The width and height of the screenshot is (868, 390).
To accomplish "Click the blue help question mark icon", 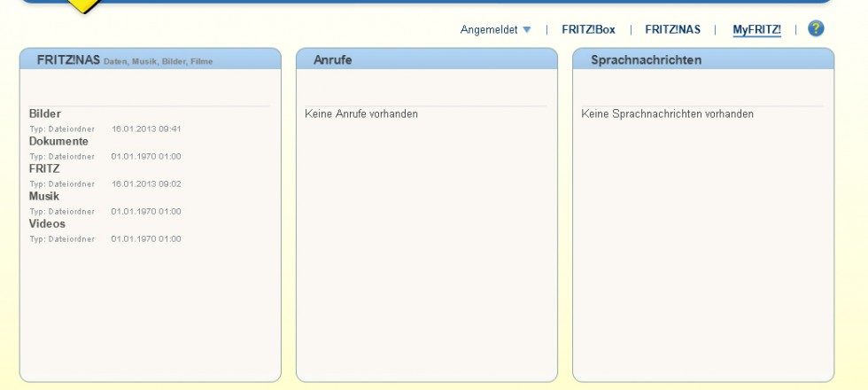I will pyautogui.click(x=816, y=29).
